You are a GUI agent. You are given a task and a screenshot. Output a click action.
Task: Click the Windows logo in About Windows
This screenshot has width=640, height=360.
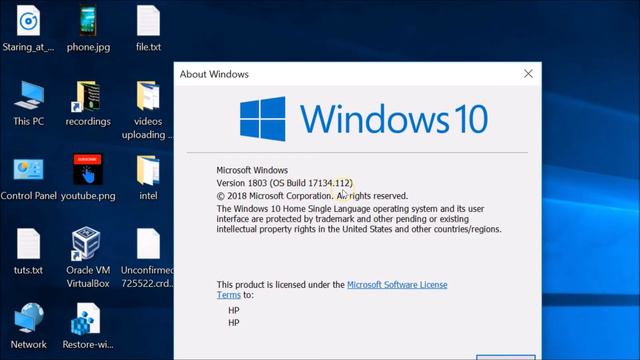(x=262, y=118)
